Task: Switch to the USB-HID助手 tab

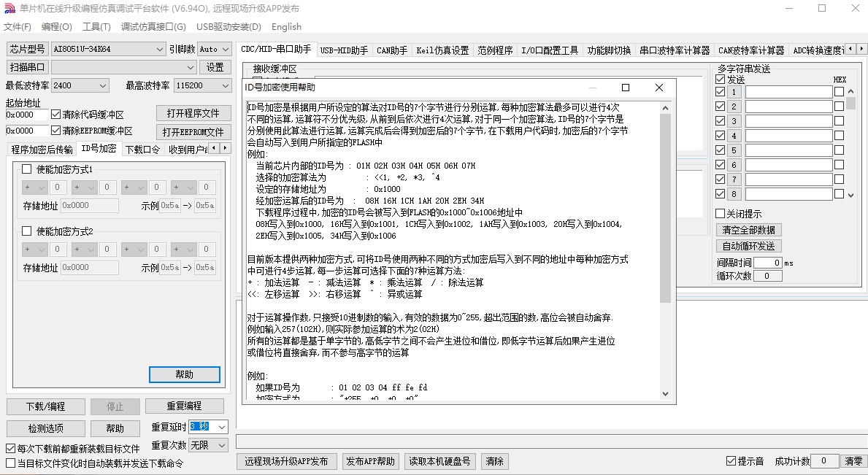Action: [344, 50]
